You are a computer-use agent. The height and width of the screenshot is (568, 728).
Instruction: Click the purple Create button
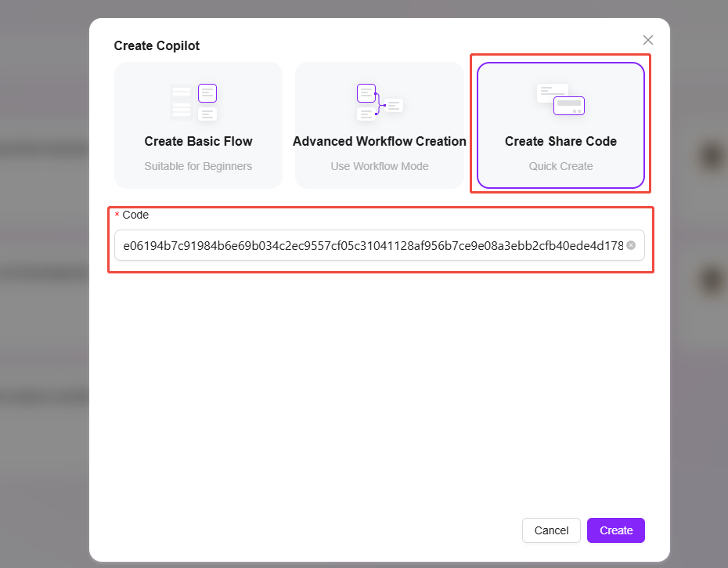pyautogui.click(x=616, y=530)
